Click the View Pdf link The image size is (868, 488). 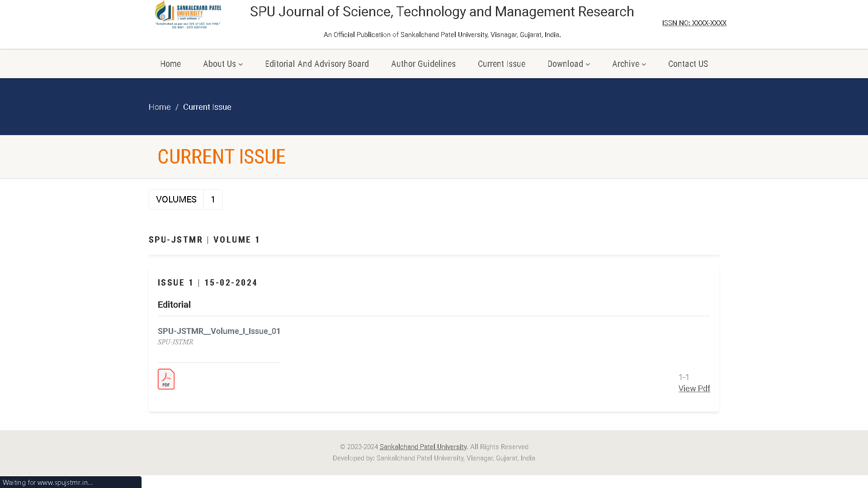[694, 389]
